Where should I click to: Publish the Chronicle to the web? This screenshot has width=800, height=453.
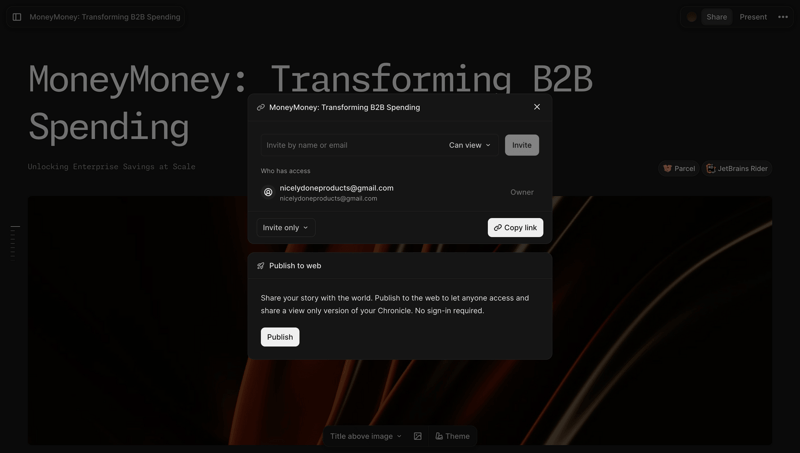(x=280, y=337)
